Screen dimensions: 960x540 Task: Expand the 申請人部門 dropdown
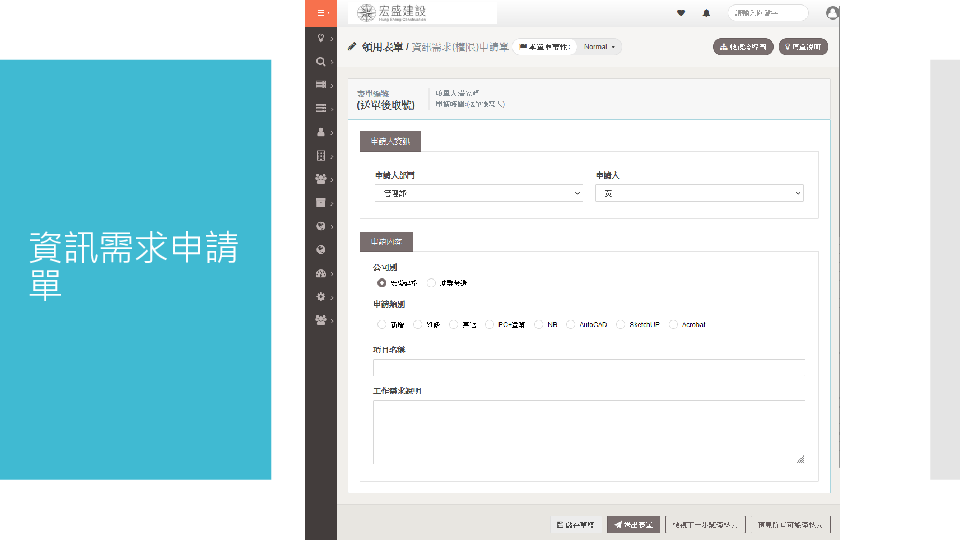pyautogui.click(x=478, y=193)
